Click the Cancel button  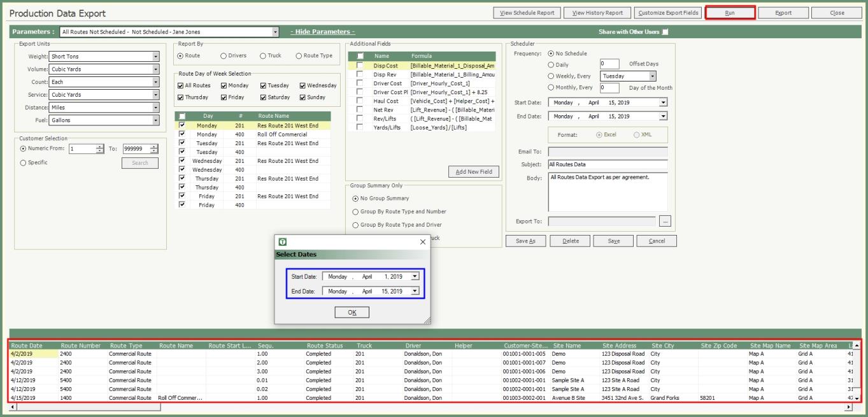(657, 241)
